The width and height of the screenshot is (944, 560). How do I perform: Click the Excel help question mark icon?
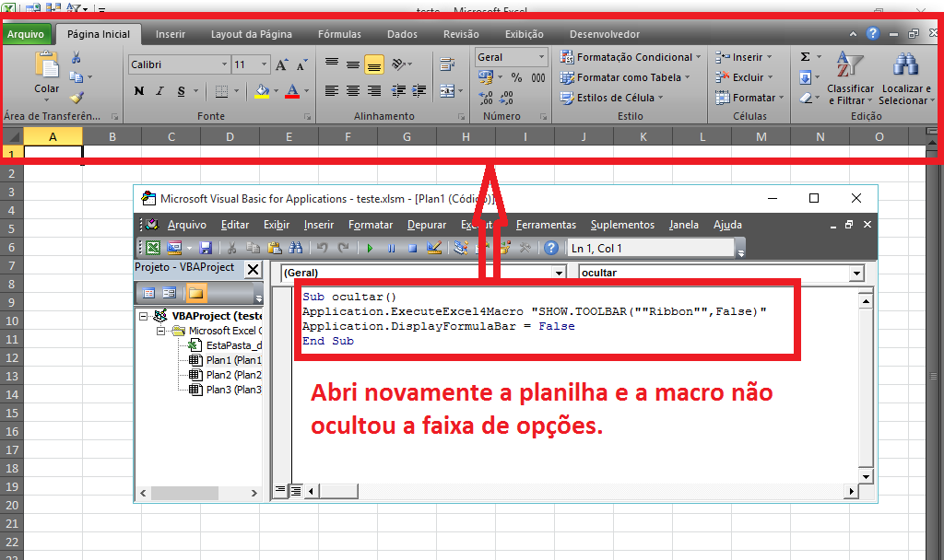(x=873, y=34)
